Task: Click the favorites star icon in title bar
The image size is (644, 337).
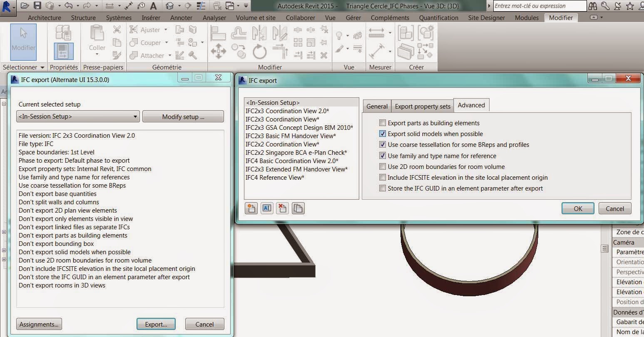Action: pos(630,6)
